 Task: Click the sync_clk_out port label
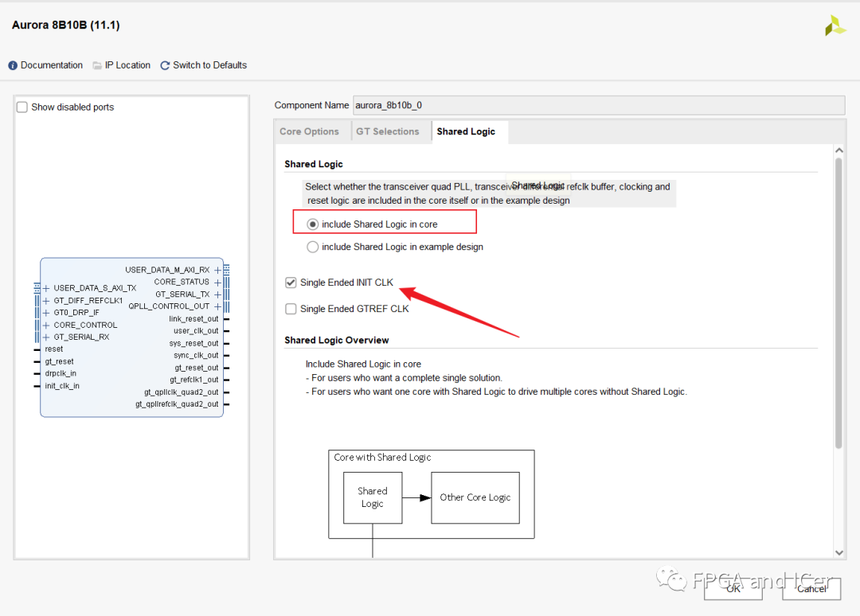[x=196, y=356]
